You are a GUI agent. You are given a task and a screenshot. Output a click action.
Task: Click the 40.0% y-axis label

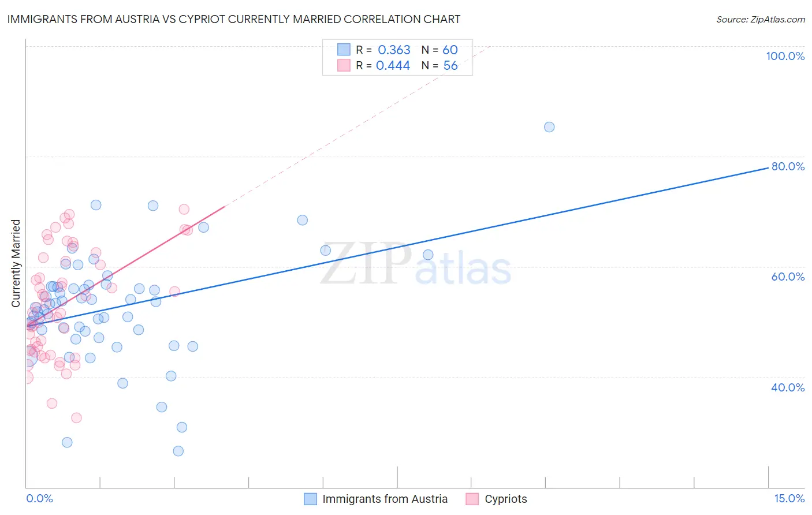(788, 387)
